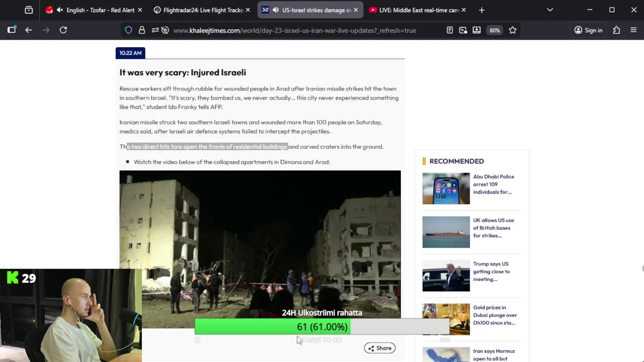The width and height of the screenshot is (644, 362).
Task: Click the blocked autoplay icon in address bar
Action: click(165, 30)
